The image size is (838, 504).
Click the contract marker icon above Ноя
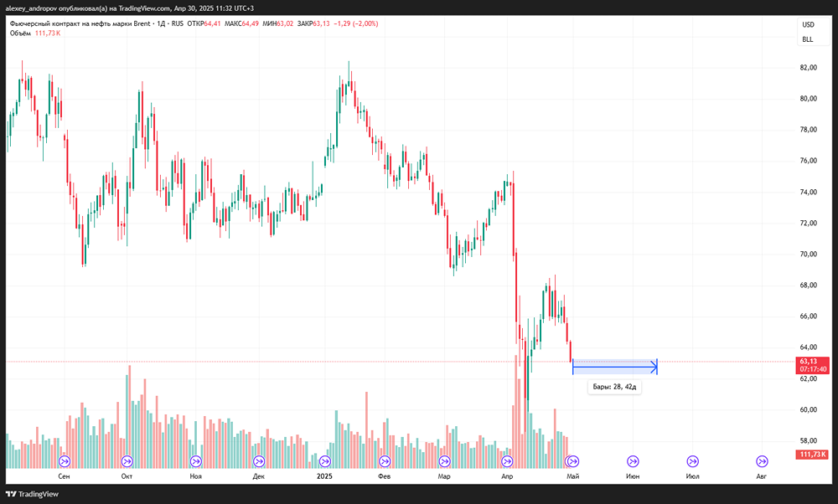coord(196,460)
